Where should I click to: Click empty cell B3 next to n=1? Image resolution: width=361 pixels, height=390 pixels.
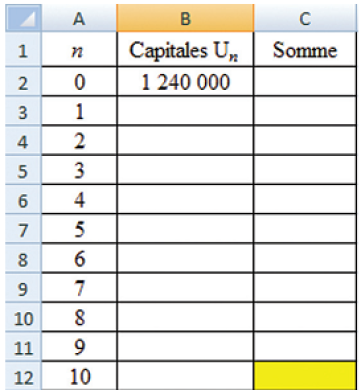click(185, 111)
